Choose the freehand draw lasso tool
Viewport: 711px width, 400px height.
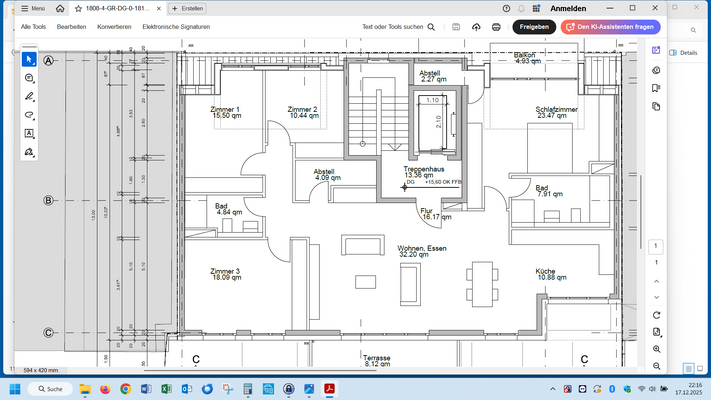click(29, 115)
